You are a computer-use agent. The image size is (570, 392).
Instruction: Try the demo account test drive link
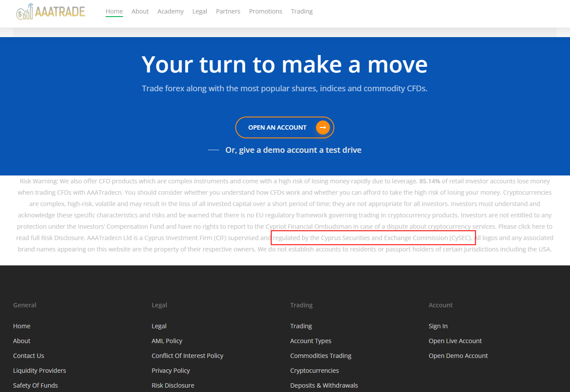(293, 150)
